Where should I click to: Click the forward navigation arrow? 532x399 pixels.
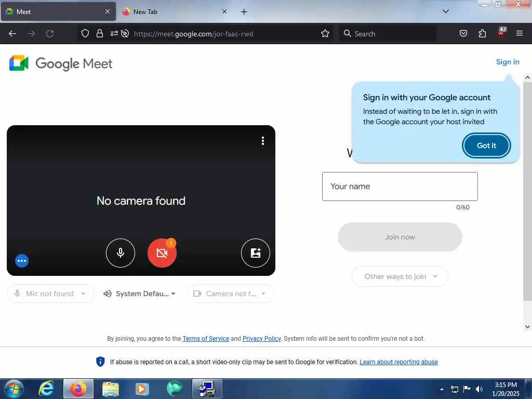coord(31,34)
